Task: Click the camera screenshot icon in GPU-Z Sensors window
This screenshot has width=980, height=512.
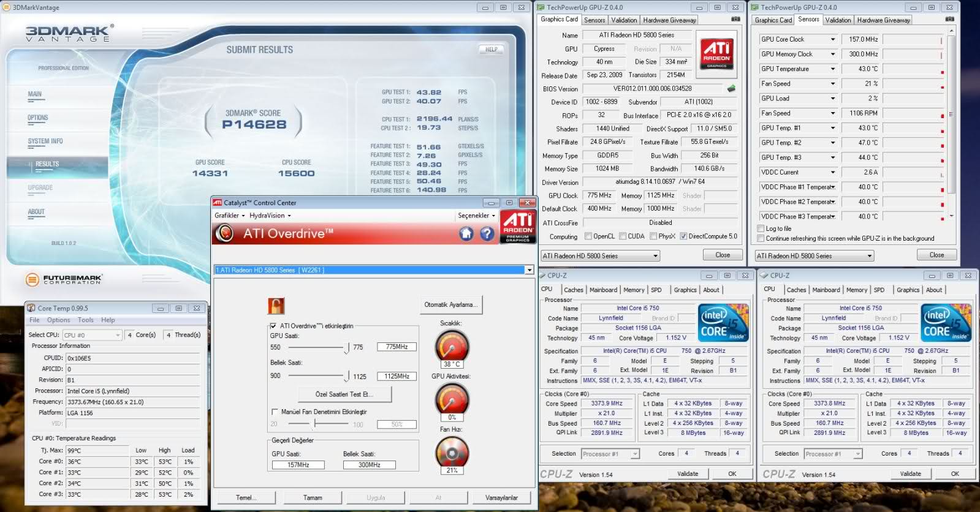Action: (x=949, y=20)
